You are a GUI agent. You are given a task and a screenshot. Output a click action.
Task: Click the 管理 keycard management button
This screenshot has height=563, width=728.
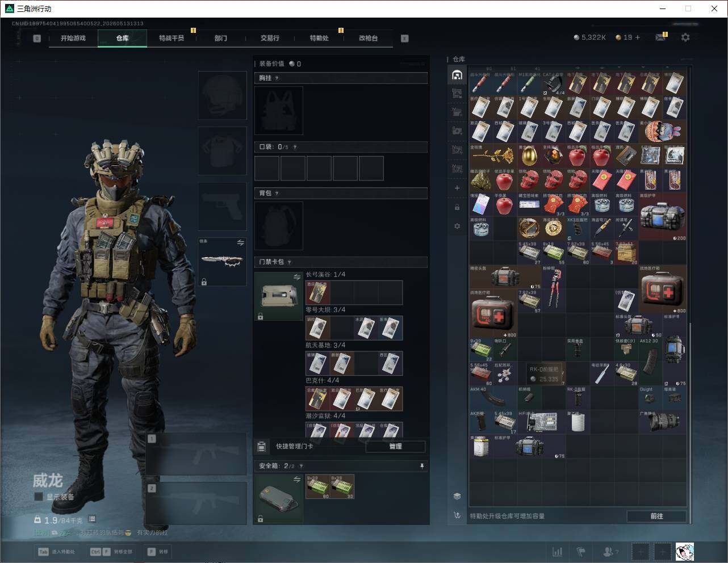pos(395,447)
